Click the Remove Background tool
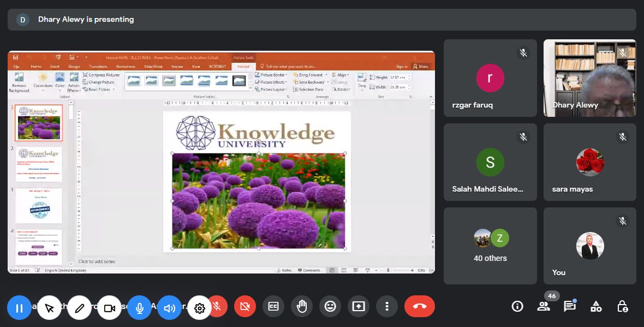Viewport: 644px width, 327px height. pyautogui.click(x=19, y=82)
